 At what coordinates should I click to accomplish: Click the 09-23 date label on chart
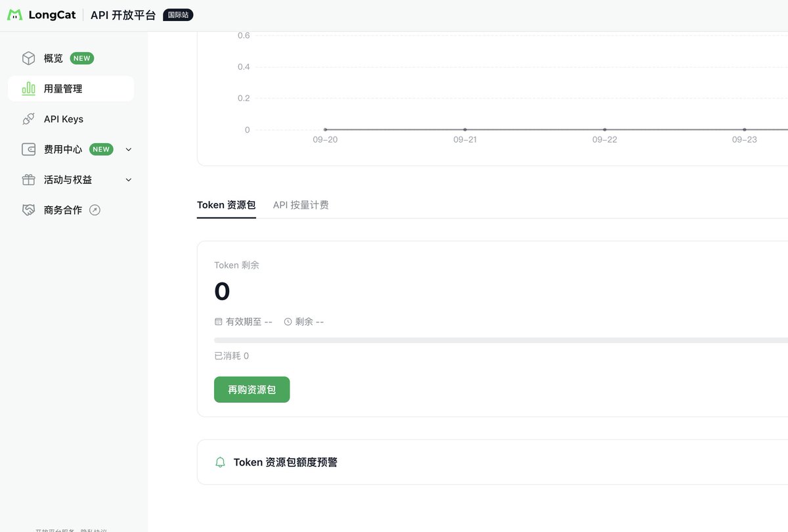pos(745,140)
